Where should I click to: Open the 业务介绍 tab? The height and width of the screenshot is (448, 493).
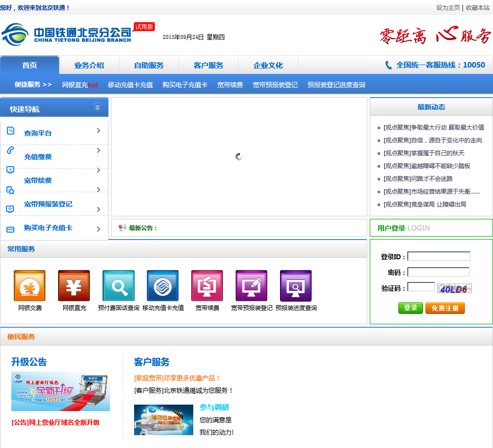point(89,65)
